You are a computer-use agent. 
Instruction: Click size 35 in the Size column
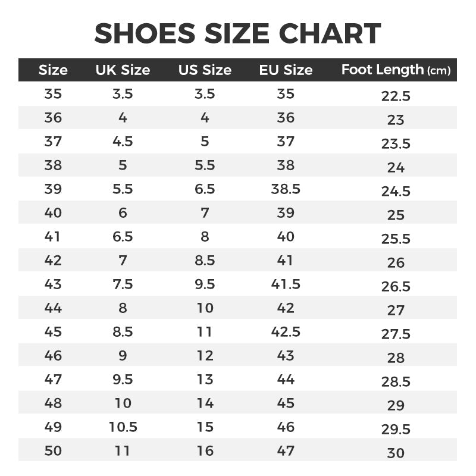pyautogui.click(x=53, y=94)
